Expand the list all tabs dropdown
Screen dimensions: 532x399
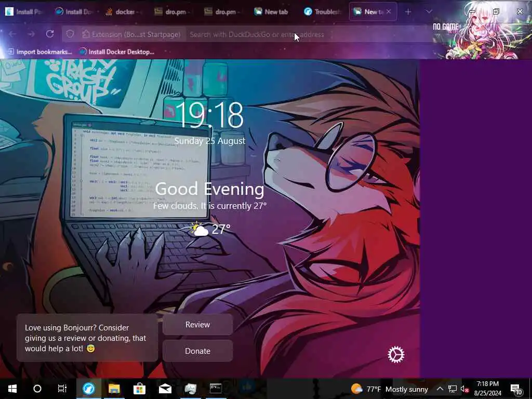tap(429, 11)
